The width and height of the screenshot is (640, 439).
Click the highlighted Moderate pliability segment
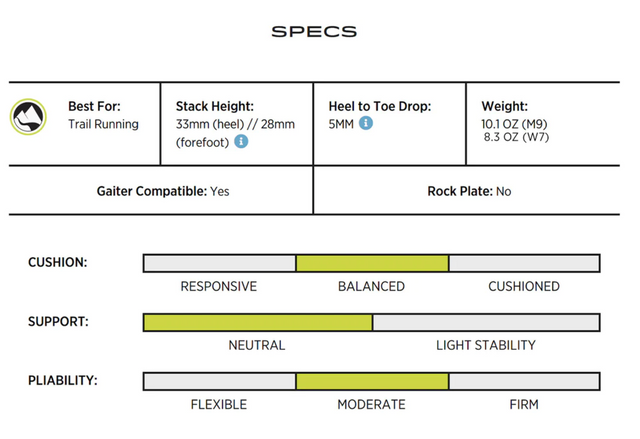coord(372,381)
